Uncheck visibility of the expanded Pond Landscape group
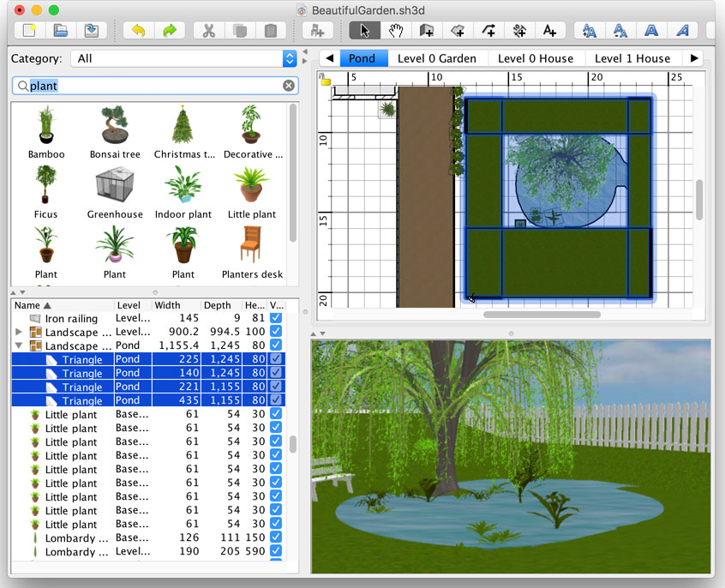Image resolution: width=725 pixels, height=588 pixels. click(275, 345)
